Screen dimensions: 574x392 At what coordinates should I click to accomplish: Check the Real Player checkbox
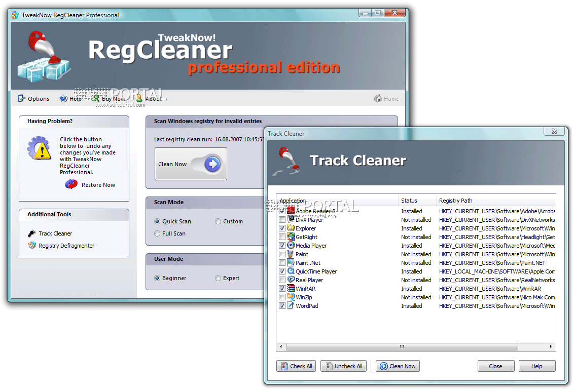(x=282, y=280)
